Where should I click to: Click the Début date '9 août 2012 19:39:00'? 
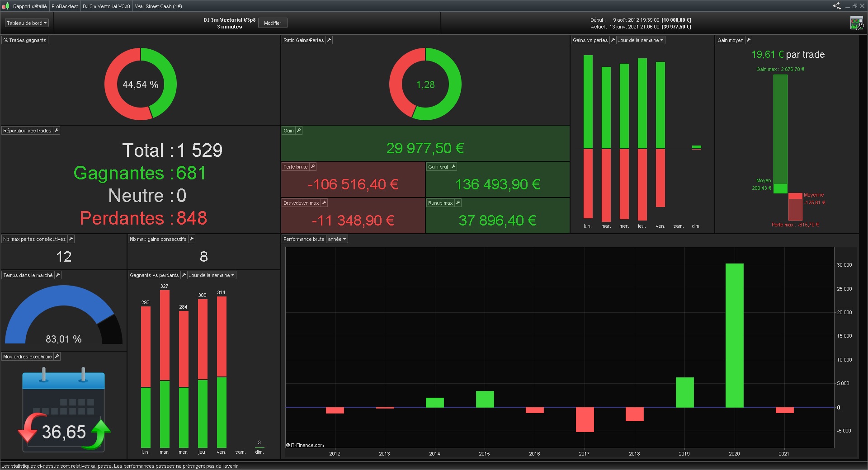(x=636, y=20)
